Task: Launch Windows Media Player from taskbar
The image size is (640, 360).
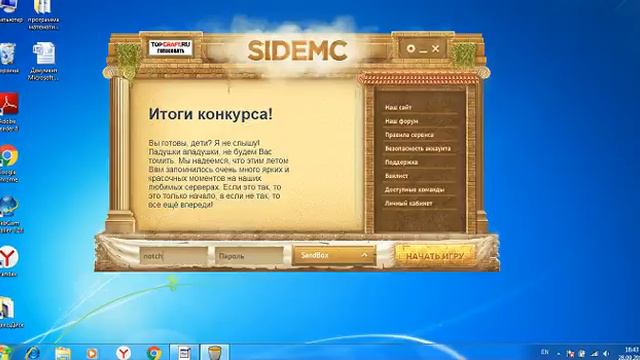Action: pyautogui.click(x=92, y=353)
